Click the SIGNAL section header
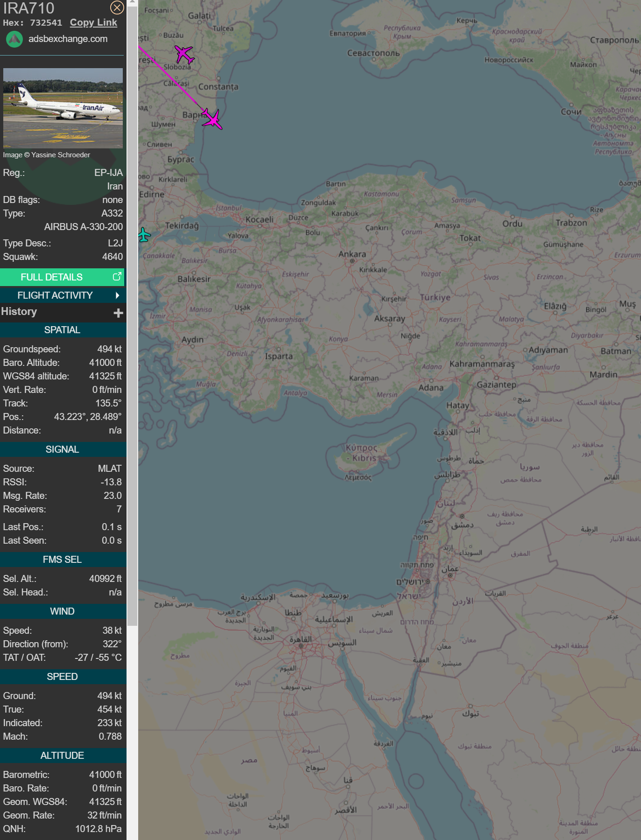The width and height of the screenshot is (641, 840). click(x=62, y=449)
